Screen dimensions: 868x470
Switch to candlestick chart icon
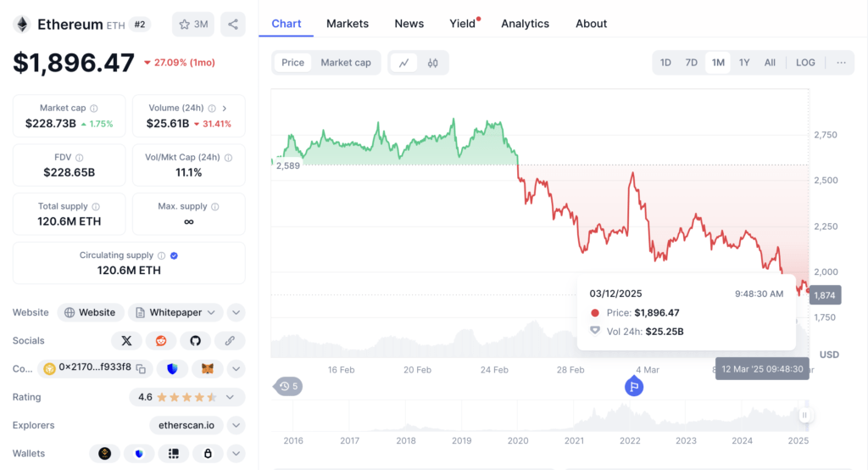coord(433,63)
